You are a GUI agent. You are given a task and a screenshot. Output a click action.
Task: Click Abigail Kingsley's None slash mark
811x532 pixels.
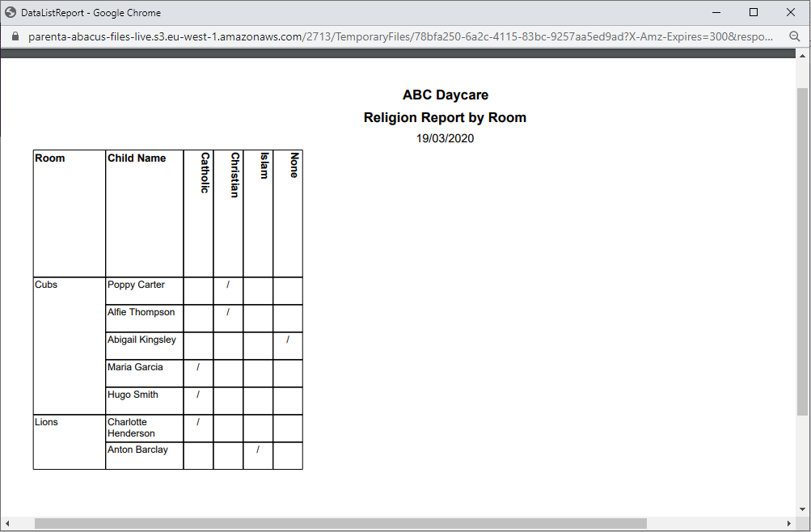tap(288, 340)
